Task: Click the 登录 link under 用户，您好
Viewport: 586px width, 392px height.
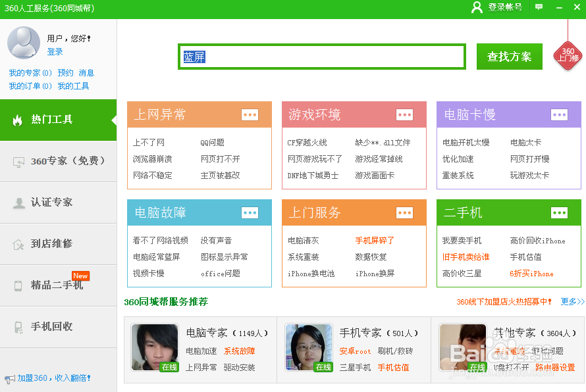Action: pyautogui.click(x=55, y=51)
